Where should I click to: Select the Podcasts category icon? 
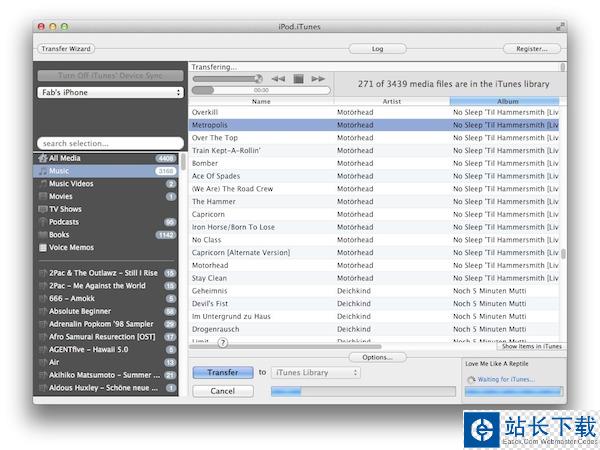[x=42, y=222]
